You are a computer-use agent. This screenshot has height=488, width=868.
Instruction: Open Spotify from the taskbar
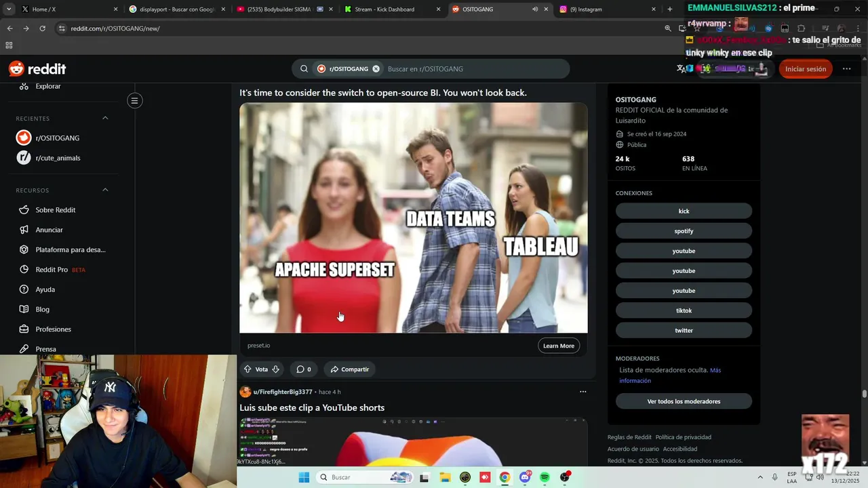pos(545,477)
